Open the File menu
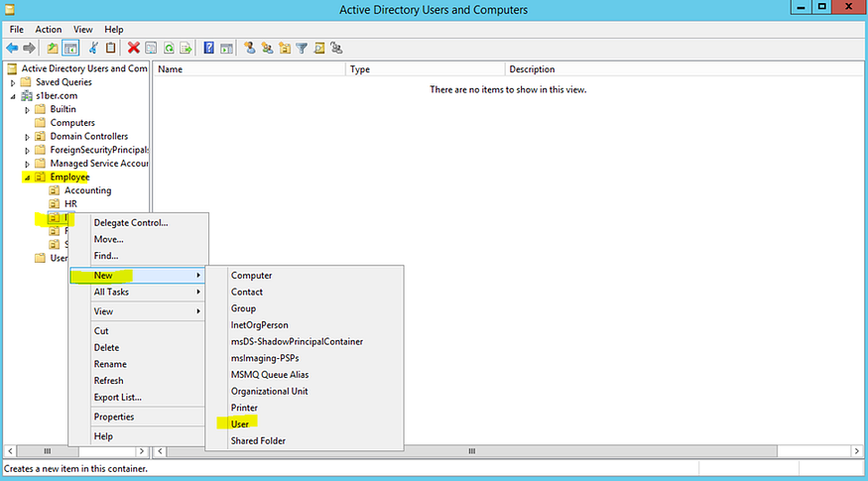Viewport: 868px width, 481px height. coord(17,30)
